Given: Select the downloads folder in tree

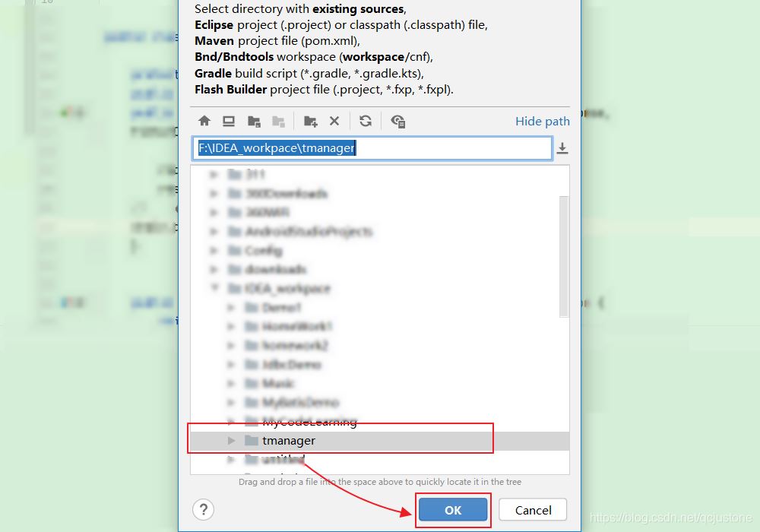Looking at the screenshot, I should tap(275, 270).
